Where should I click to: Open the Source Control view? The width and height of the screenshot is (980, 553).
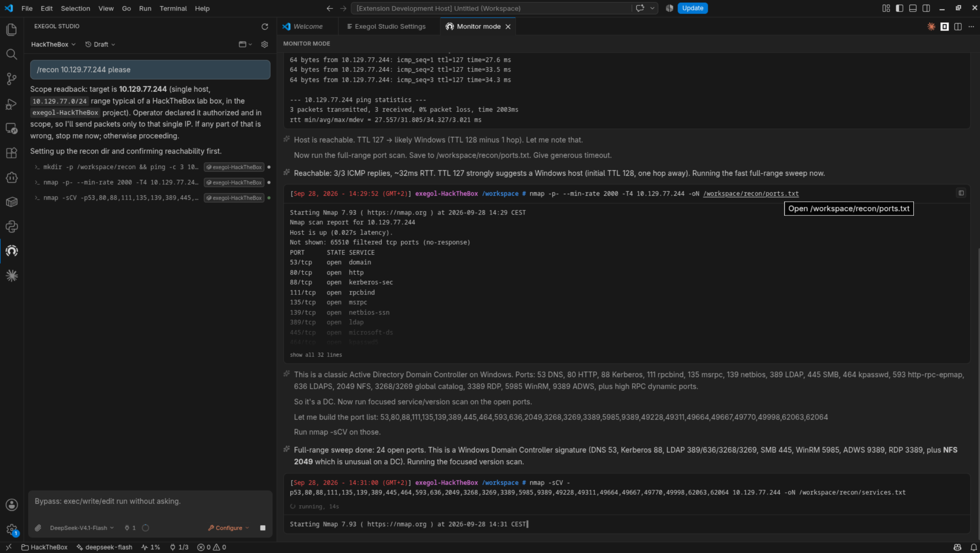[x=11, y=79]
